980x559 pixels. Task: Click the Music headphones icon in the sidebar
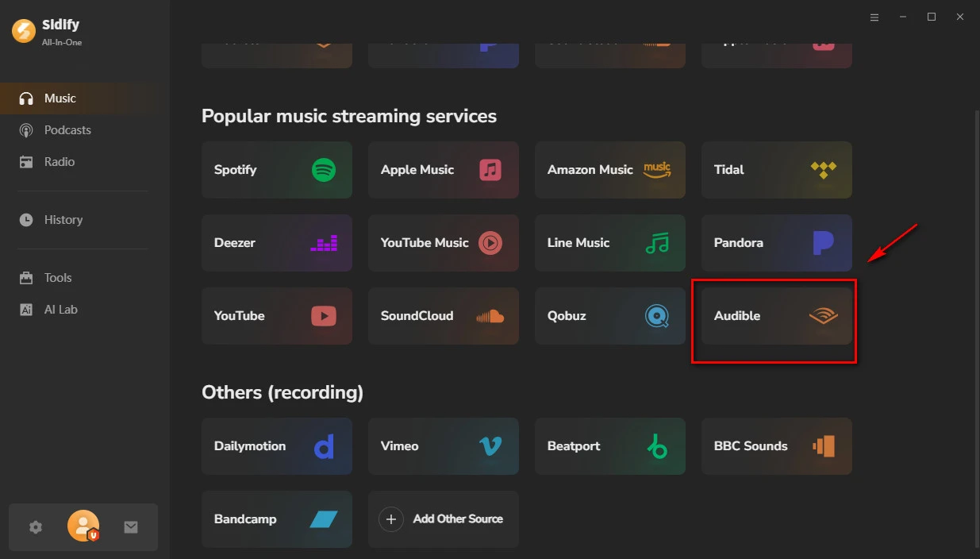click(26, 98)
